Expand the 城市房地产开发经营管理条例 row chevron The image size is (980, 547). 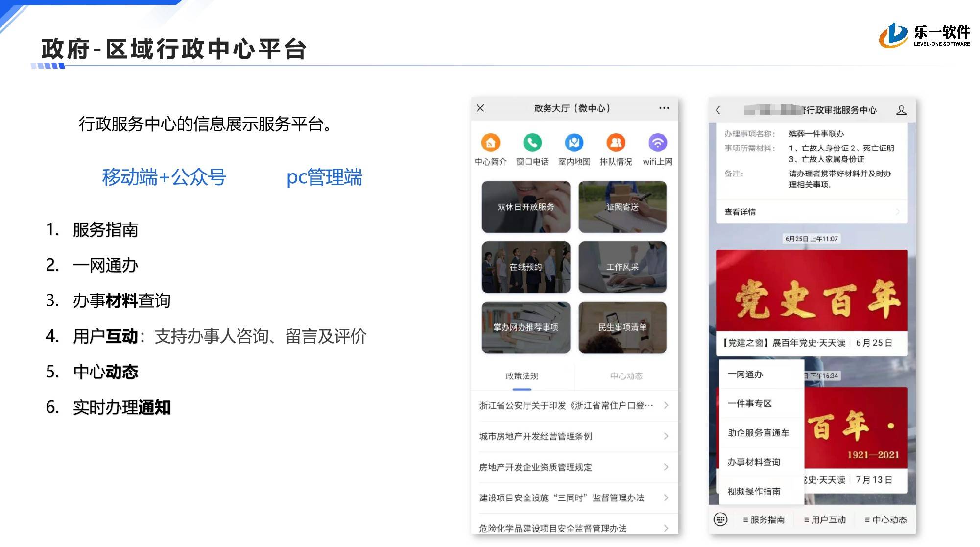coord(666,436)
